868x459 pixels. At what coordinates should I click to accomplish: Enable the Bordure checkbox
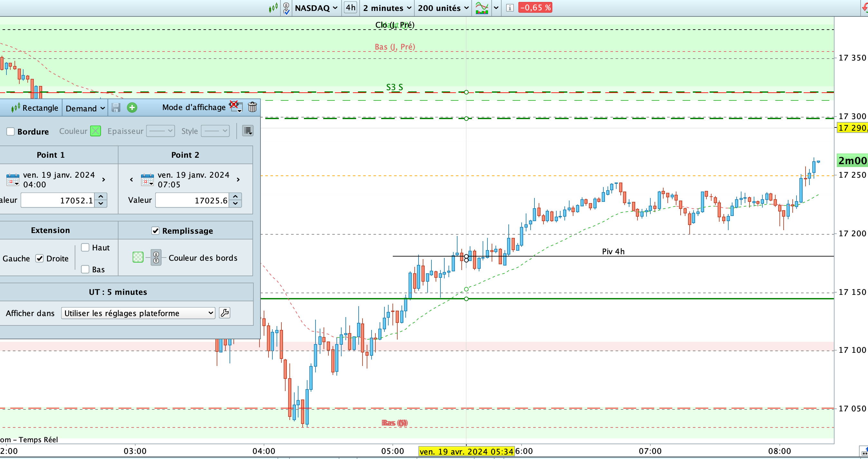click(x=11, y=131)
